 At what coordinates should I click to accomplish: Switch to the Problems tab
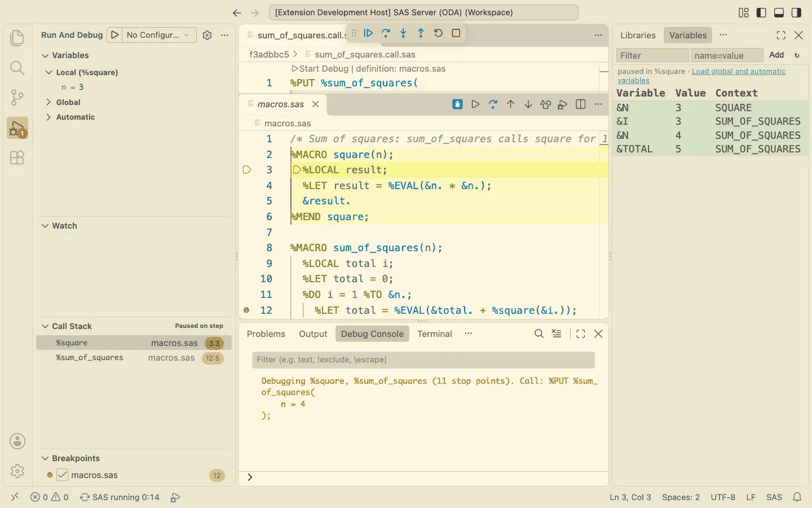tap(266, 334)
